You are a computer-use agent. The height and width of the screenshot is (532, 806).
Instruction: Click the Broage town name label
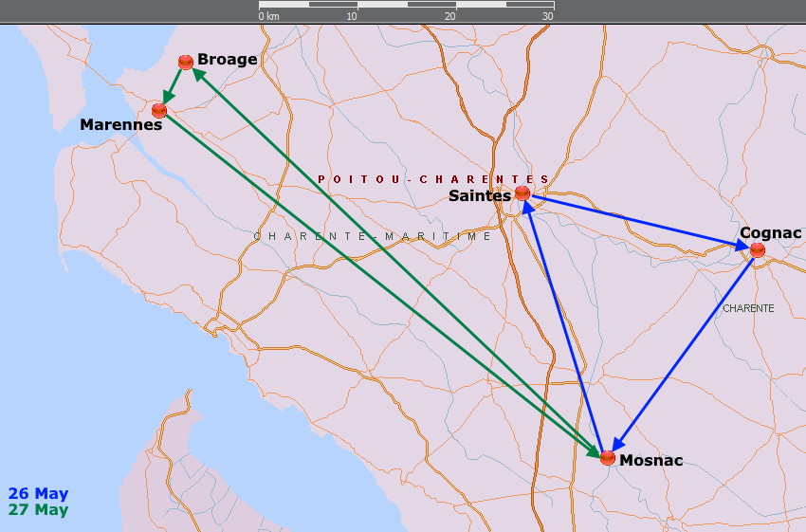[227, 60]
